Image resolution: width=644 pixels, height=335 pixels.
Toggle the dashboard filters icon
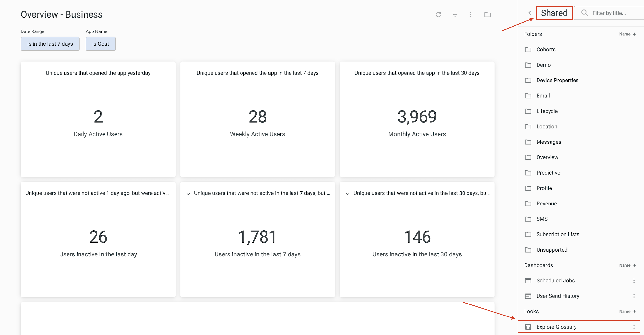[x=455, y=15]
